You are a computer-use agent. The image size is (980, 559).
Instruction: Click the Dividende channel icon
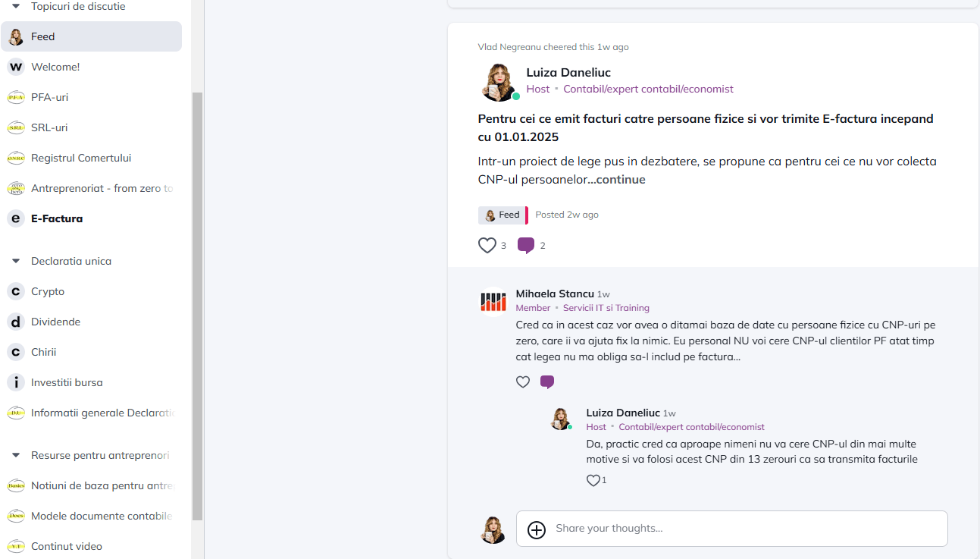click(x=15, y=322)
